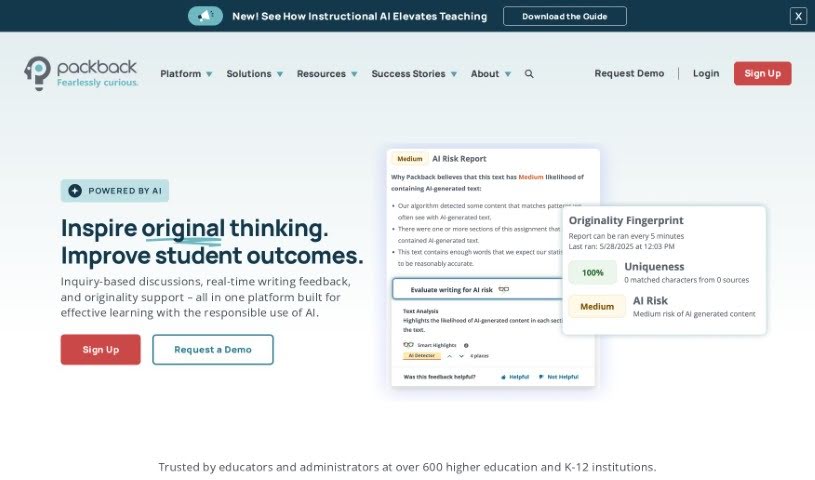Click the Request a Demo outlined button
This screenshot has height=480, width=815.
tap(213, 349)
